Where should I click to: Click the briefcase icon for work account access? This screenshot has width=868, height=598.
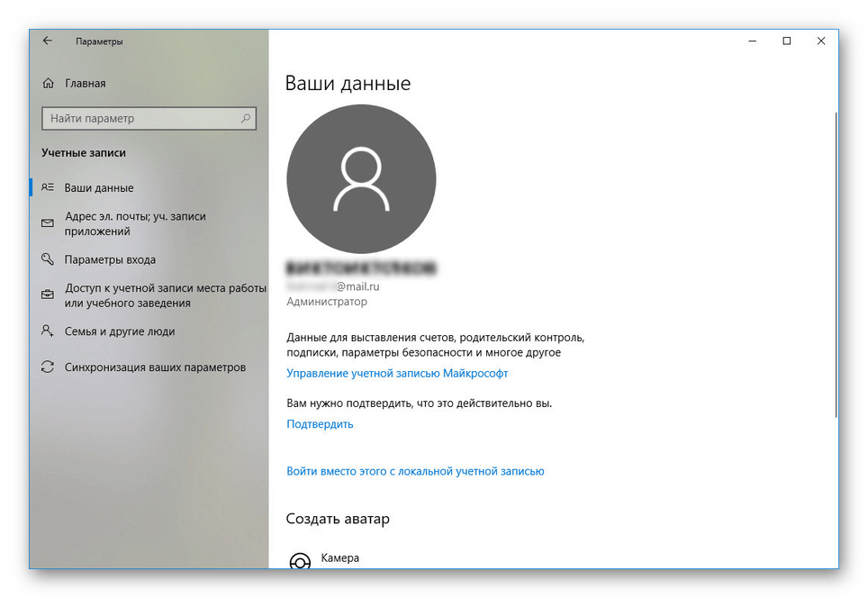tap(48, 295)
